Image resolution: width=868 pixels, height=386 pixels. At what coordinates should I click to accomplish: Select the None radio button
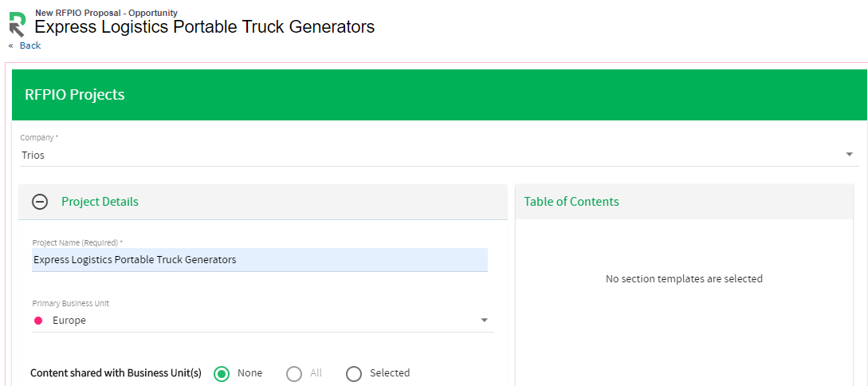coord(222,373)
